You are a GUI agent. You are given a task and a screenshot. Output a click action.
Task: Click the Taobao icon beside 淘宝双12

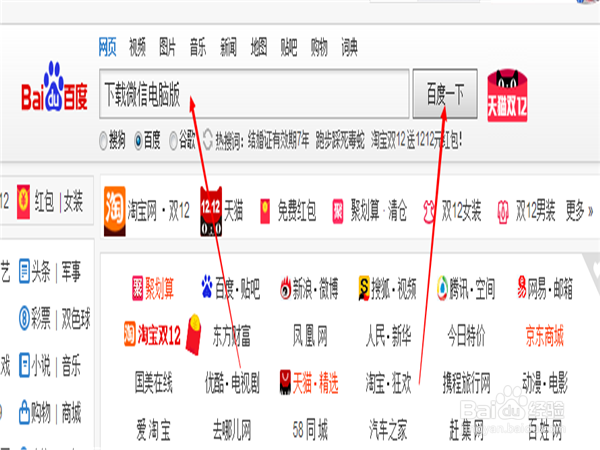tap(129, 334)
